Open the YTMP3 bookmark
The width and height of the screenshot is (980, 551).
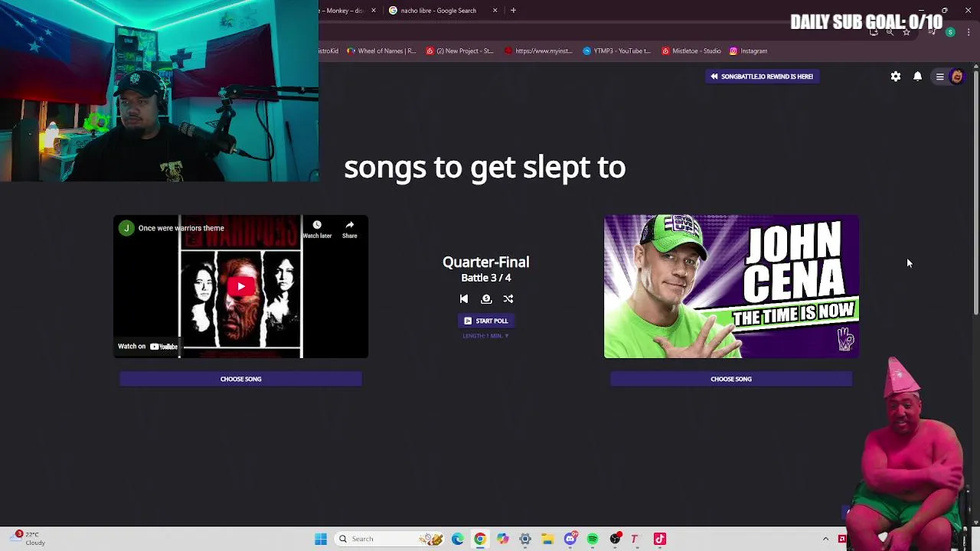tap(617, 51)
